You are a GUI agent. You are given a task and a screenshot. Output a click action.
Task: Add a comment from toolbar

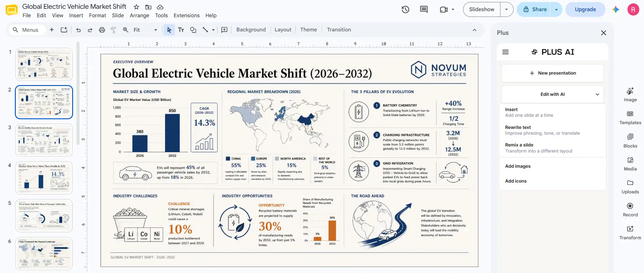[224, 30]
